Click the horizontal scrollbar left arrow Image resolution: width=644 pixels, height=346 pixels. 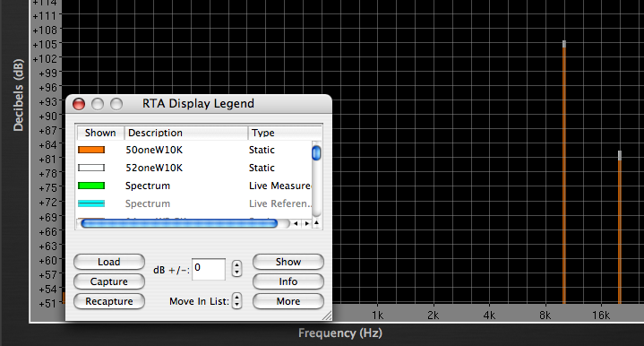click(296, 223)
